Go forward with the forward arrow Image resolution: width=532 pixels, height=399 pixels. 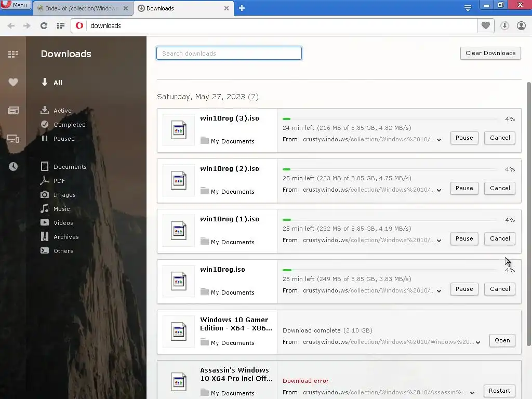coord(27,26)
